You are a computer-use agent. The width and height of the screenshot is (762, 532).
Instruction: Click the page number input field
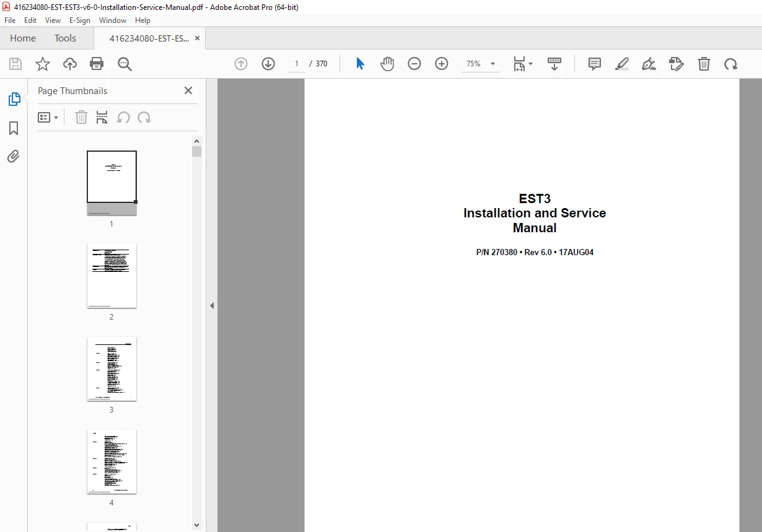click(297, 64)
